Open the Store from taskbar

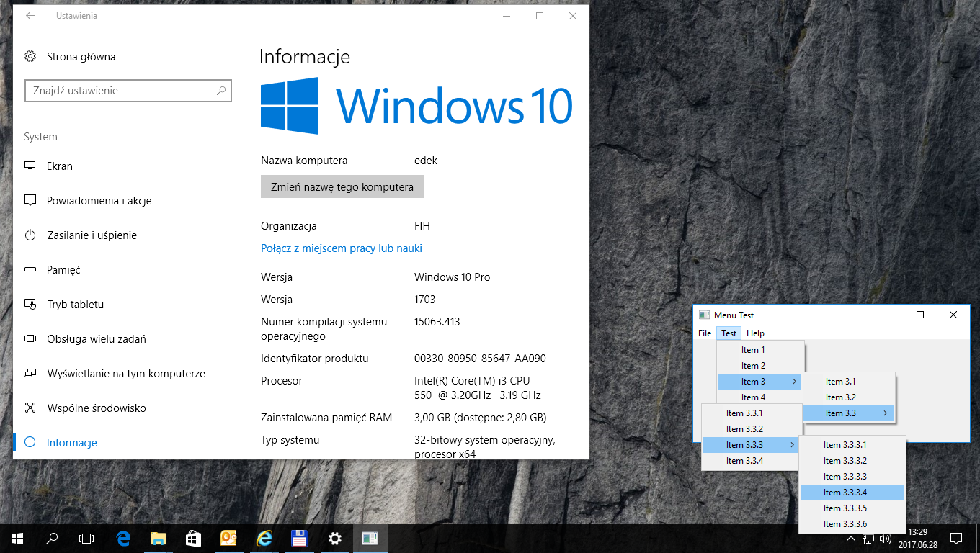193,538
